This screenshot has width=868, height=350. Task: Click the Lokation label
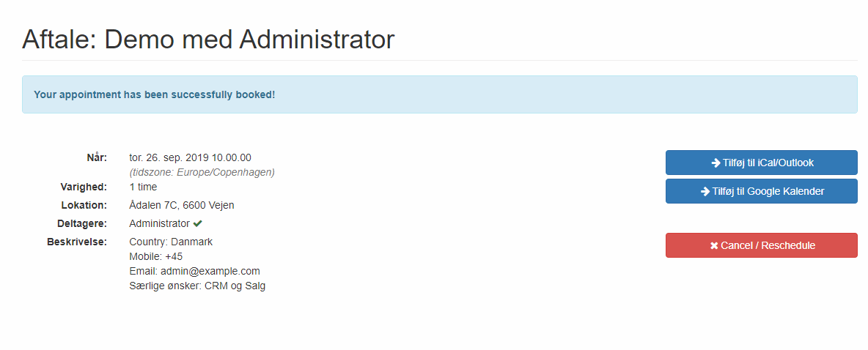coord(84,205)
